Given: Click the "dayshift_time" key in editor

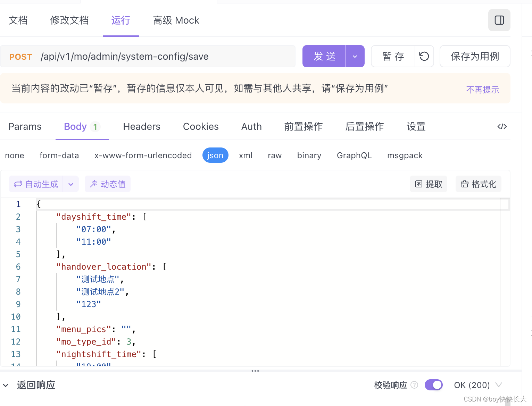Looking at the screenshot, I should [93, 217].
